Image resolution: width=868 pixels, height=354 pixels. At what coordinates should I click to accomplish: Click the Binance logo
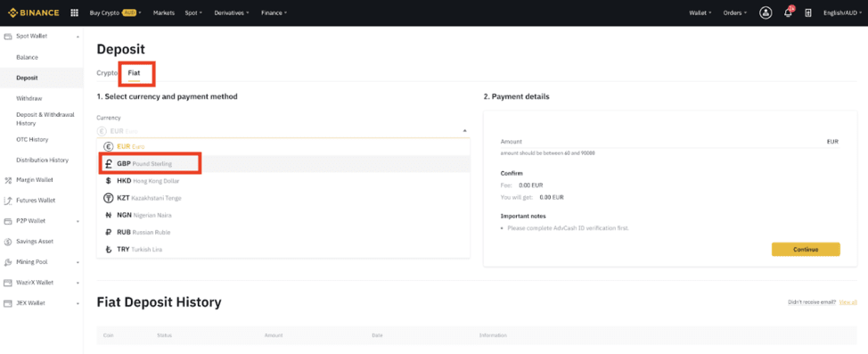pos(34,12)
